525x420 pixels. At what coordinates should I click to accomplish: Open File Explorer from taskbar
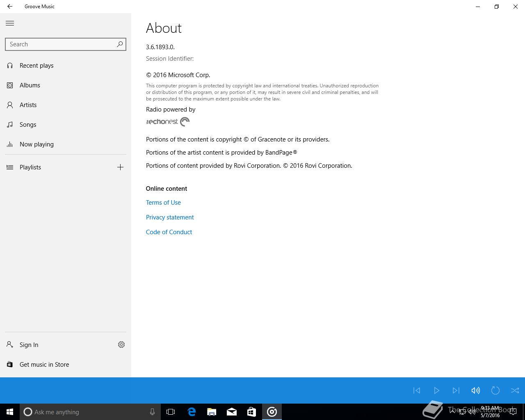coord(212,412)
